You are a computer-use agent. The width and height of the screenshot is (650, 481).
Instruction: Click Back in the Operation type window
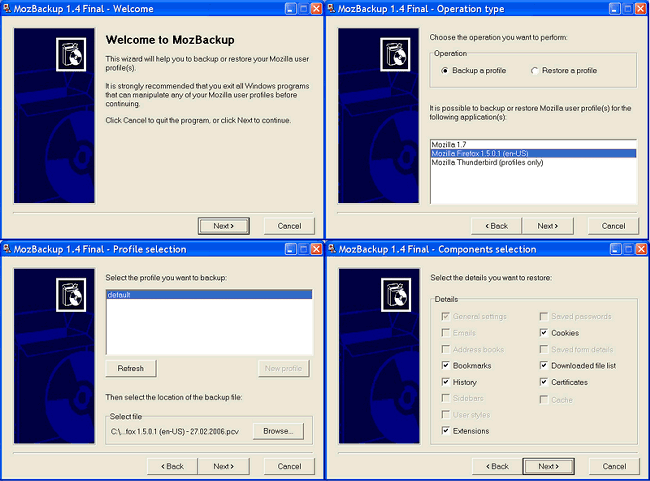(497, 226)
